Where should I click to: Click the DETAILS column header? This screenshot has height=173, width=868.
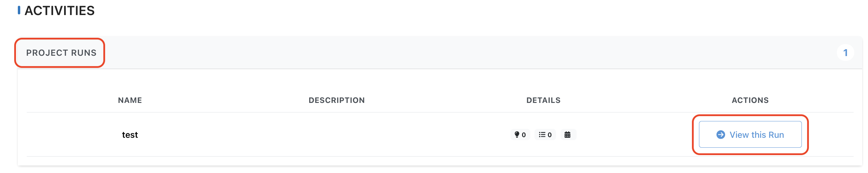(x=543, y=100)
